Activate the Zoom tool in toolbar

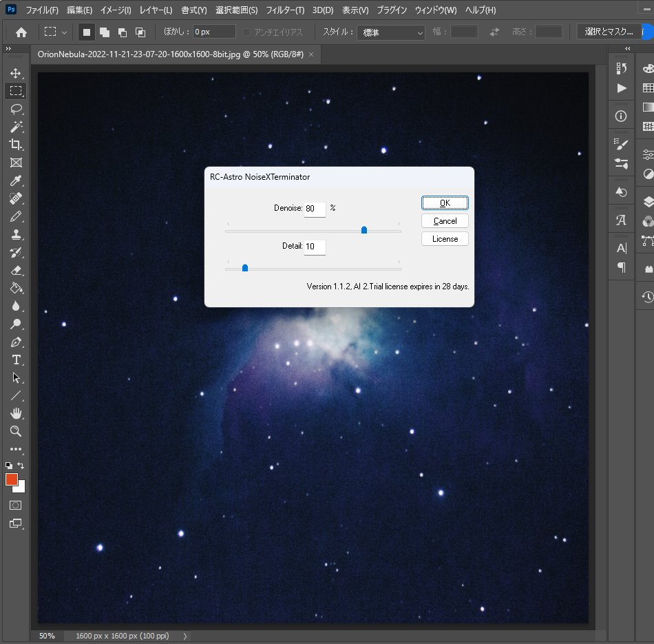pyautogui.click(x=16, y=431)
